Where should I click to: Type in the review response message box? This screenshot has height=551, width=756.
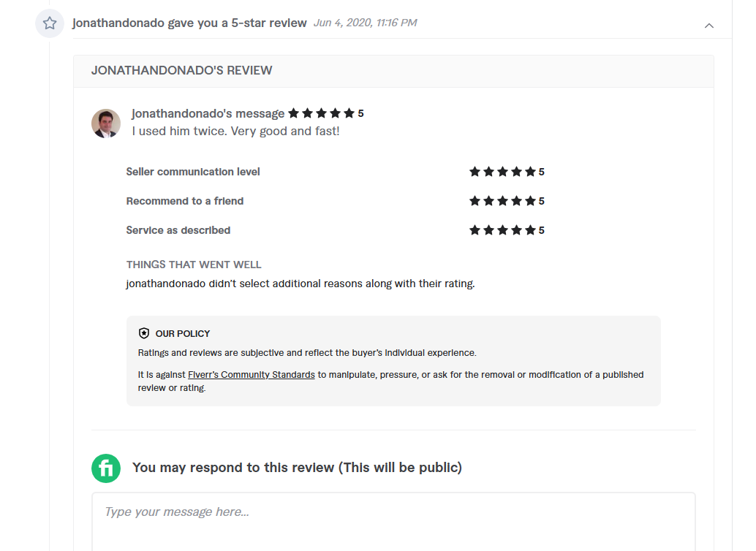[x=393, y=519]
